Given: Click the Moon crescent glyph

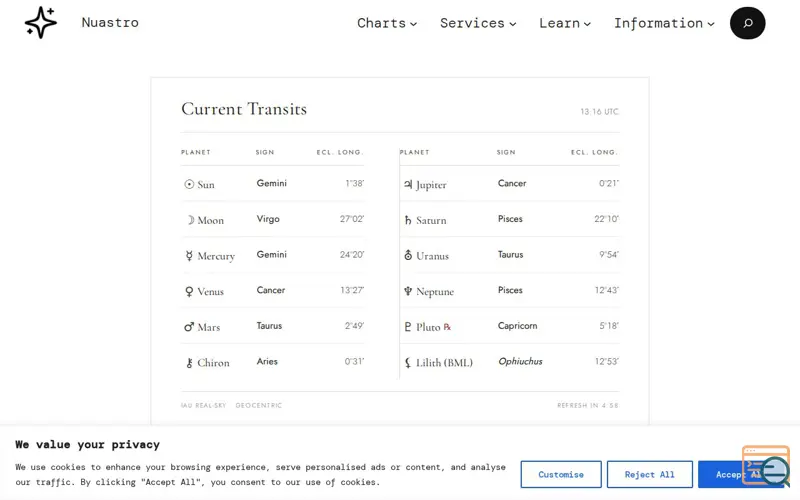Looking at the screenshot, I should [x=190, y=220].
